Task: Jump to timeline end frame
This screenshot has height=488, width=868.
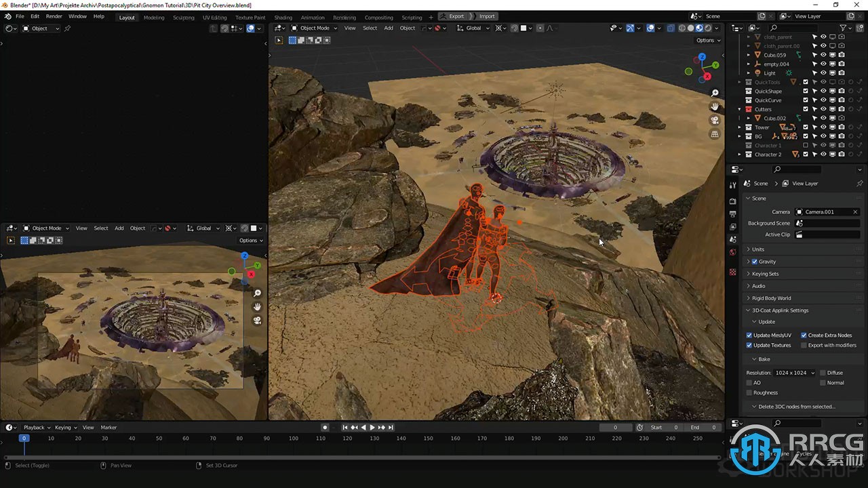Action: [391, 428]
